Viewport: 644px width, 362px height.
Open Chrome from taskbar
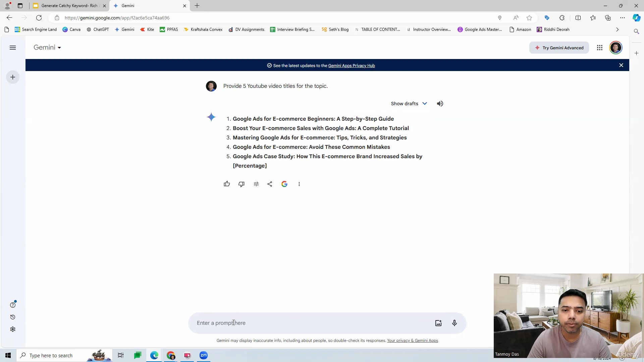171,355
